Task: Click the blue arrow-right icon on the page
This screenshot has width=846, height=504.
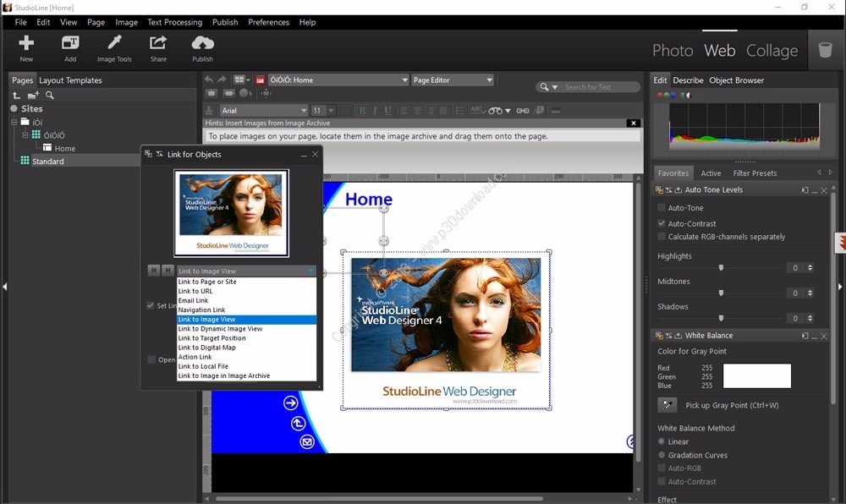Action: click(290, 403)
